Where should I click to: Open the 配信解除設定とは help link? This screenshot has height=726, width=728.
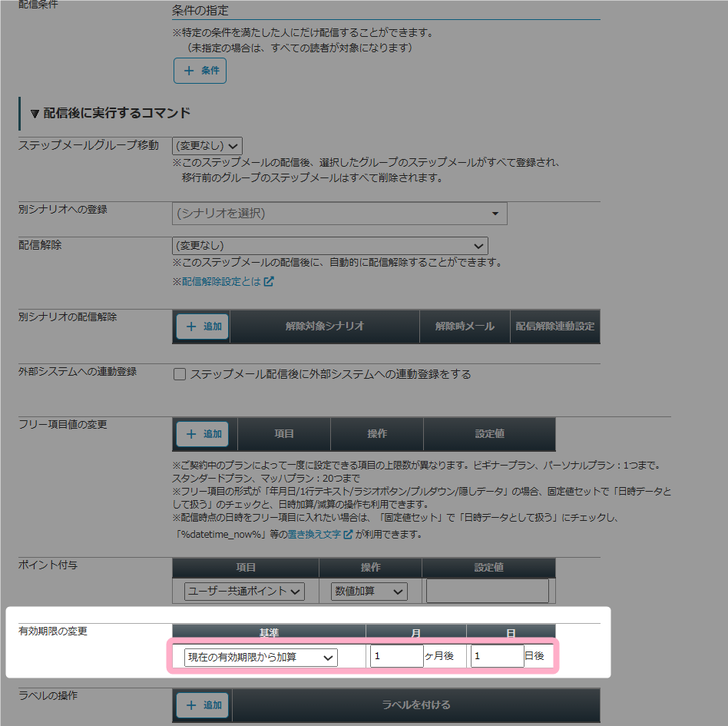[217, 281]
